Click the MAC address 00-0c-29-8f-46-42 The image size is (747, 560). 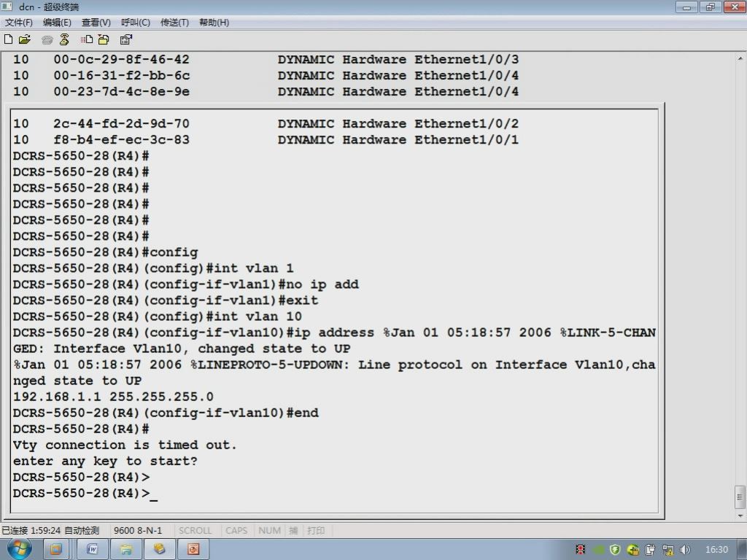(122, 60)
